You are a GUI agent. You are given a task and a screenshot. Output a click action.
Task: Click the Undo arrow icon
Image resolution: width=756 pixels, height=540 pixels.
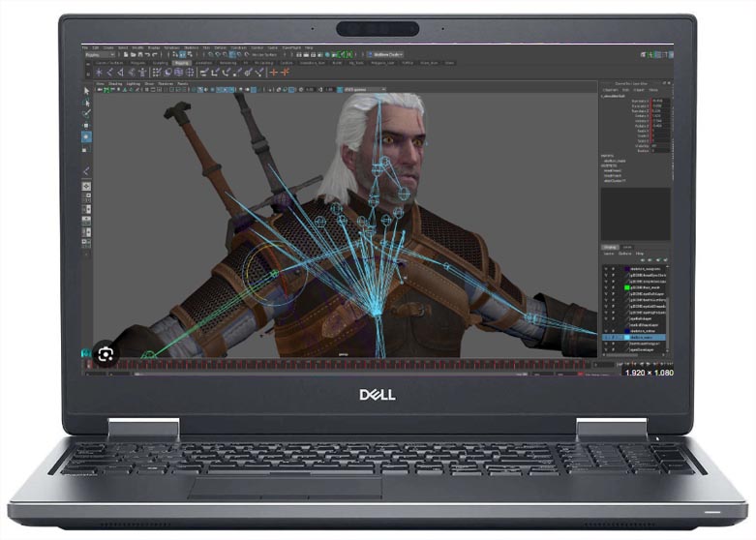(147, 55)
